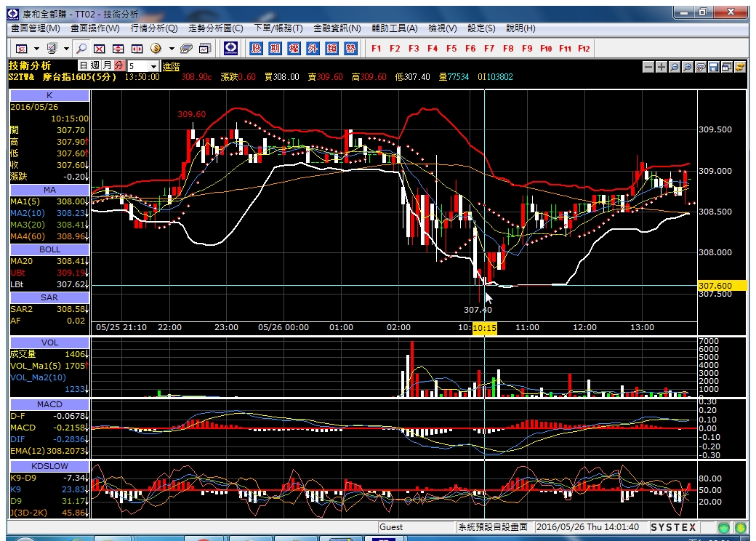Click the F5 shortcut button
The height and width of the screenshot is (541, 756).
[x=451, y=49]
